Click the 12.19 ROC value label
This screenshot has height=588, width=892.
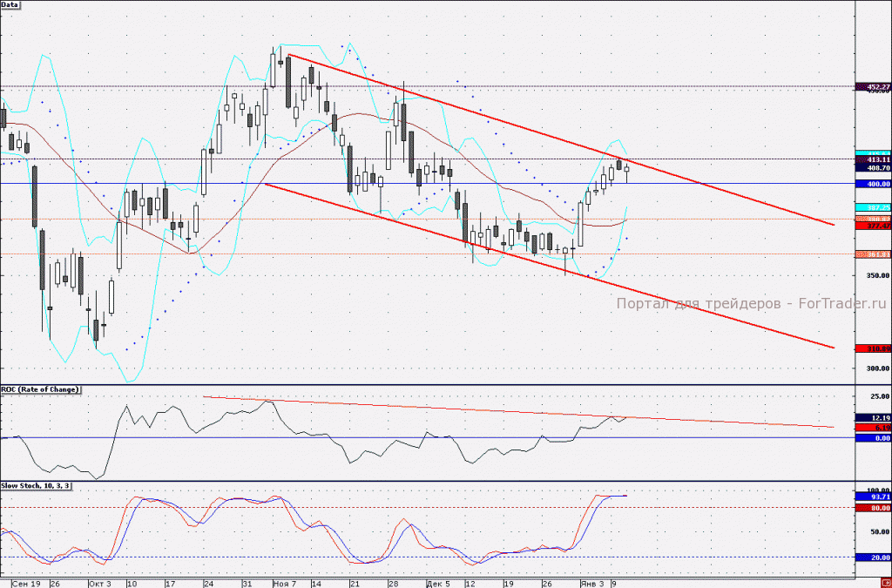873,418
